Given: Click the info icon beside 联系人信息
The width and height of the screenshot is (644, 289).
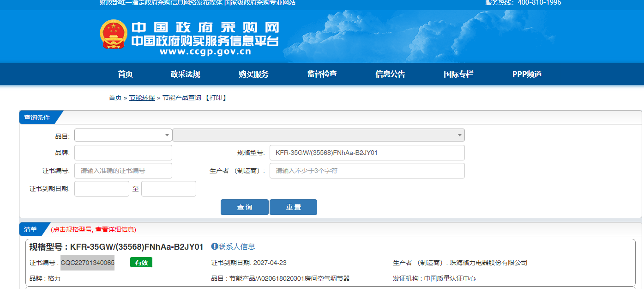Looking at the screenshot, I should point(215,246).
